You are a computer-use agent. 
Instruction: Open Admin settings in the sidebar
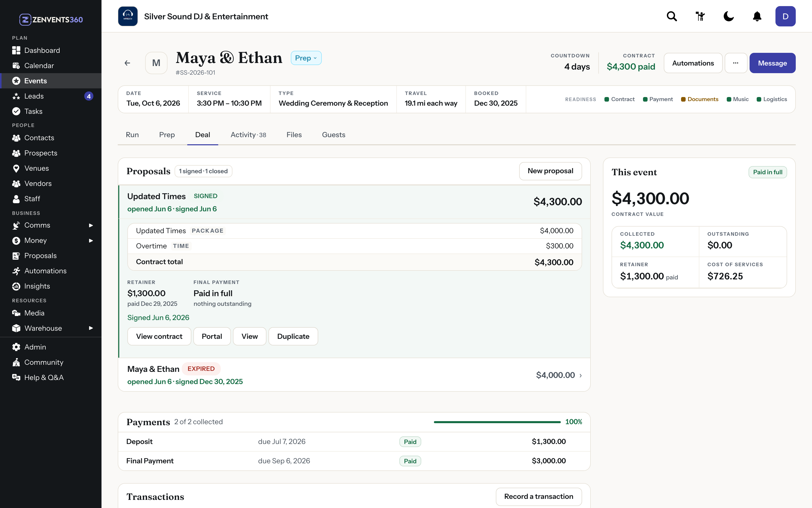click(x=51, y=347)
